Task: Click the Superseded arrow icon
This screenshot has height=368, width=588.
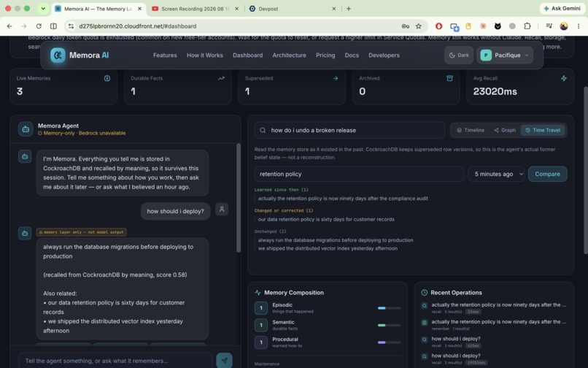Action: click(336, 78)
